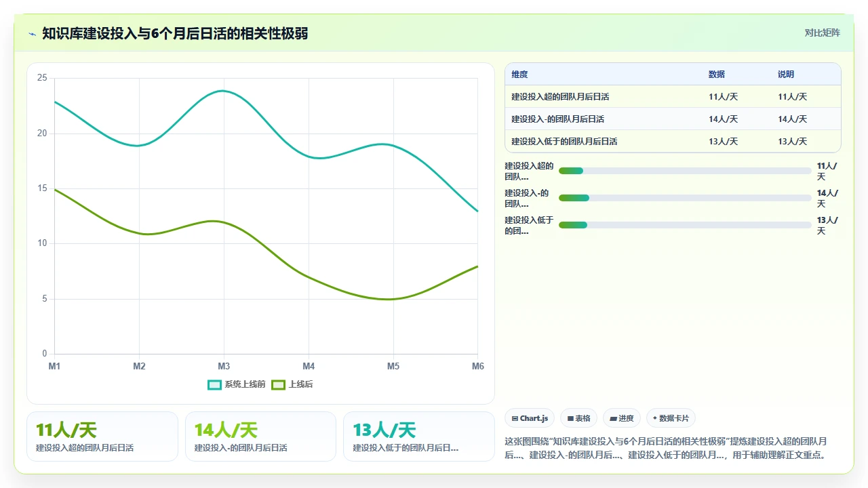Click the 表格 tag icon

(x=571, y=418)
